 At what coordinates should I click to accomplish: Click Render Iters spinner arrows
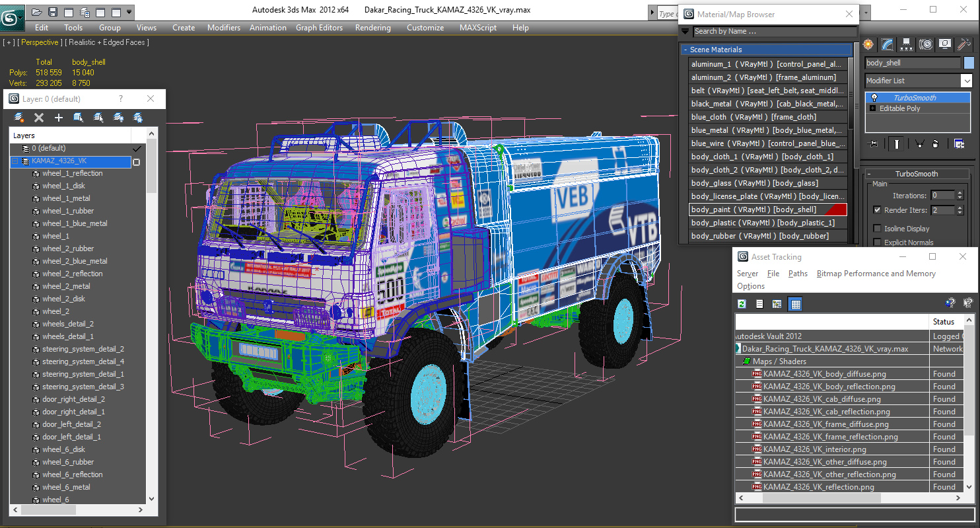tap(960, 210)
